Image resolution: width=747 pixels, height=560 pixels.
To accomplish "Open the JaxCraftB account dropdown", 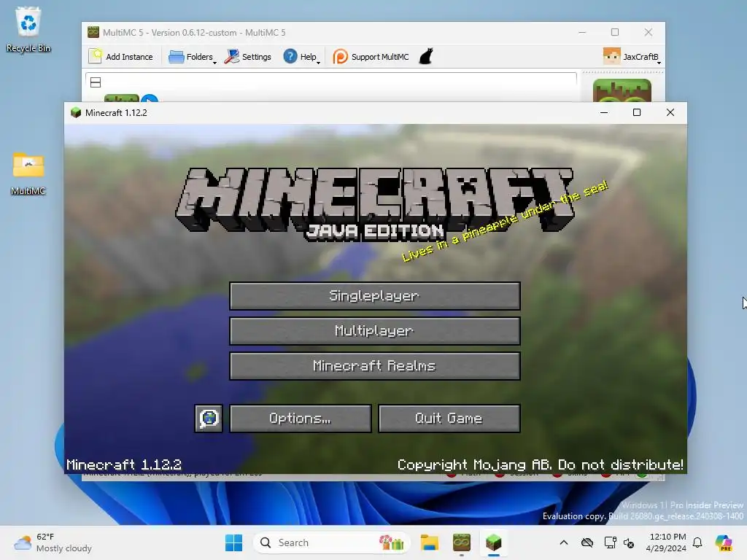I will tap(632, 57).
